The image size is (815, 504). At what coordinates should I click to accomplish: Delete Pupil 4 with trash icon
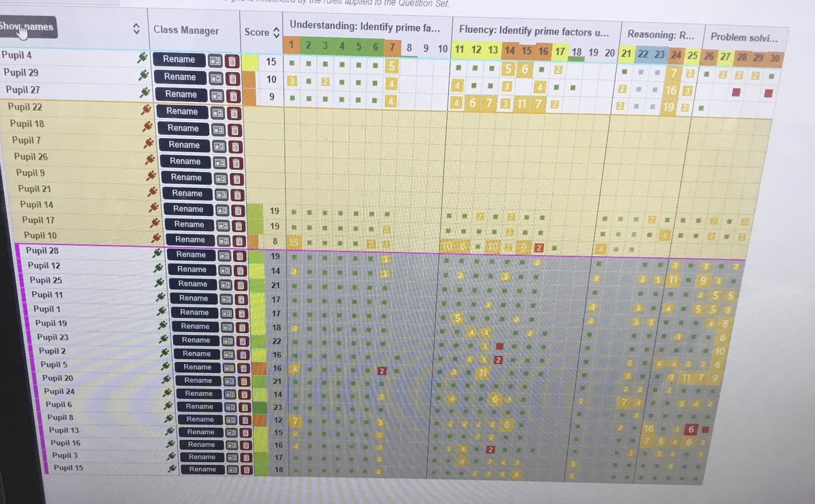[232, 60]
